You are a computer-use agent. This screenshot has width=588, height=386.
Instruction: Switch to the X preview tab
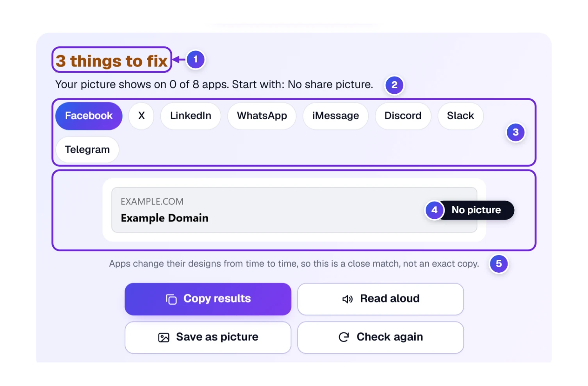coord(141,116)
